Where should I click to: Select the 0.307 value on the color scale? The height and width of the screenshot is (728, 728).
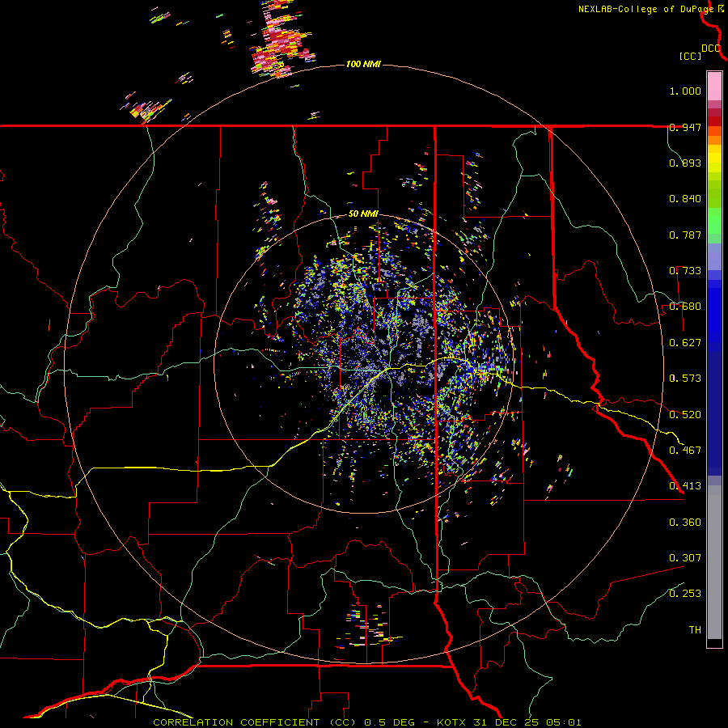pos(685,557)
